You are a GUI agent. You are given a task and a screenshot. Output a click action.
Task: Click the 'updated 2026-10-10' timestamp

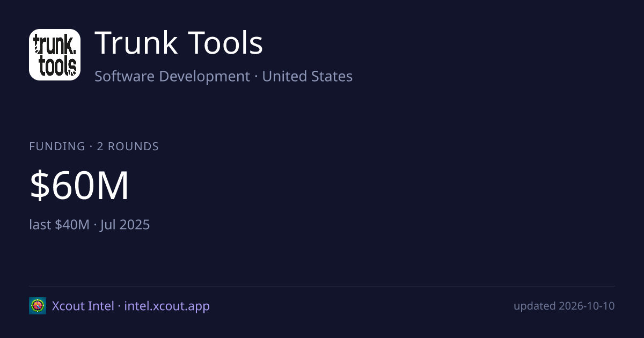(564, 306)
